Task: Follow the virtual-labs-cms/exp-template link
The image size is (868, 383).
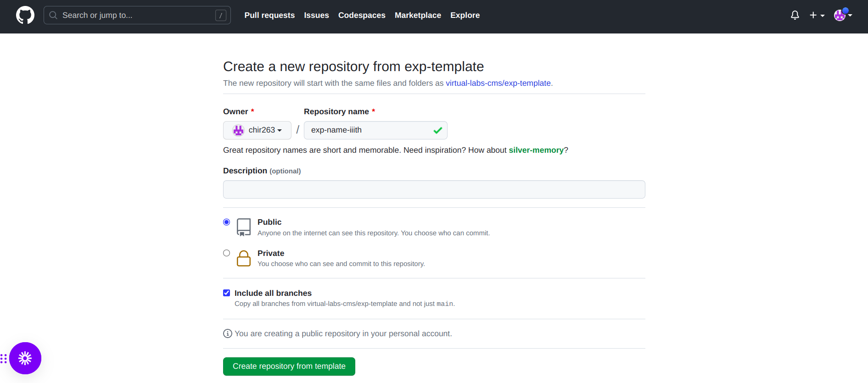Action: pyautogui.click(x=498, y=83)
